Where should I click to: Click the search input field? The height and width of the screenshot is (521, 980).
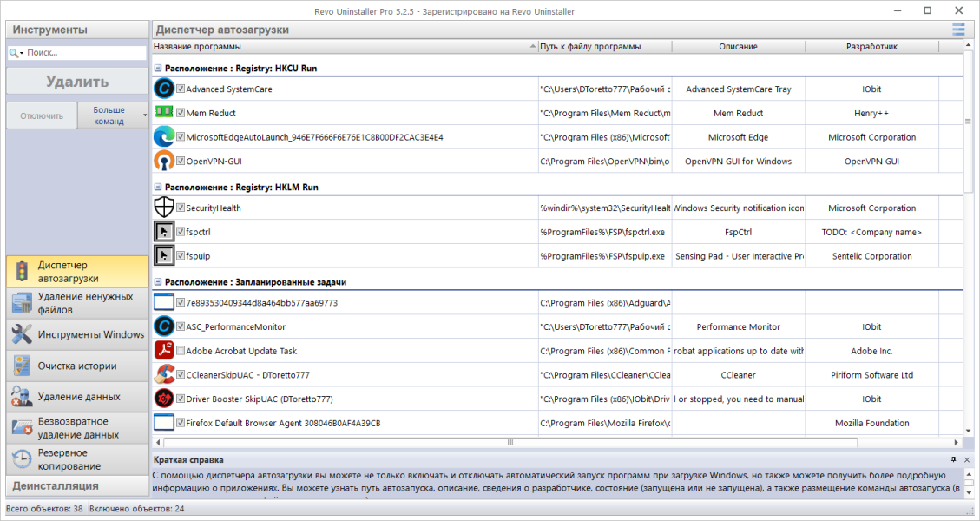click(x=85, y=53)
